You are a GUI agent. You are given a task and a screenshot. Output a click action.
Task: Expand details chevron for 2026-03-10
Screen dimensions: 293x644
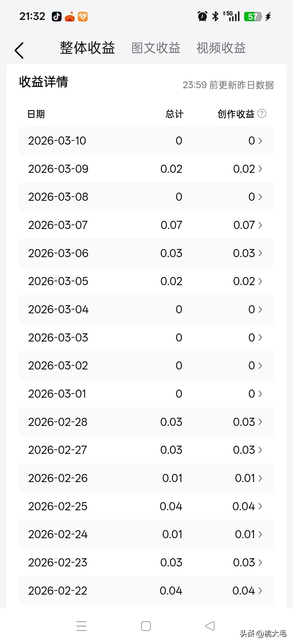click(260, 141)
